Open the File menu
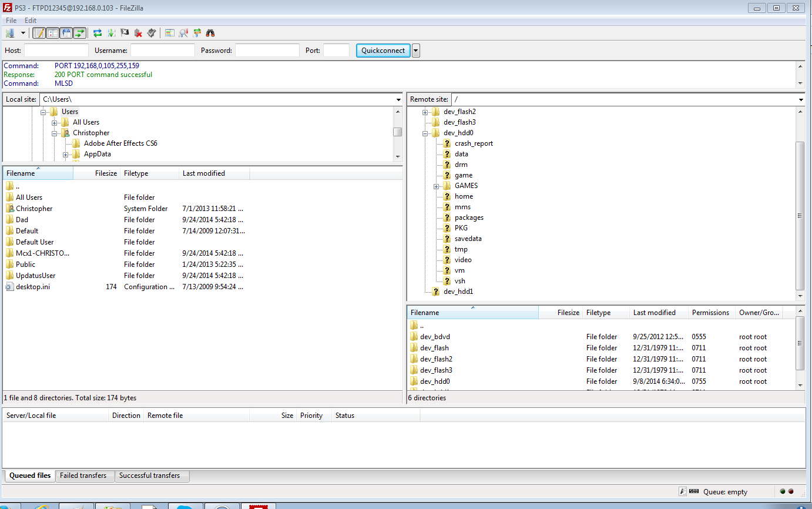 [11, 21]
